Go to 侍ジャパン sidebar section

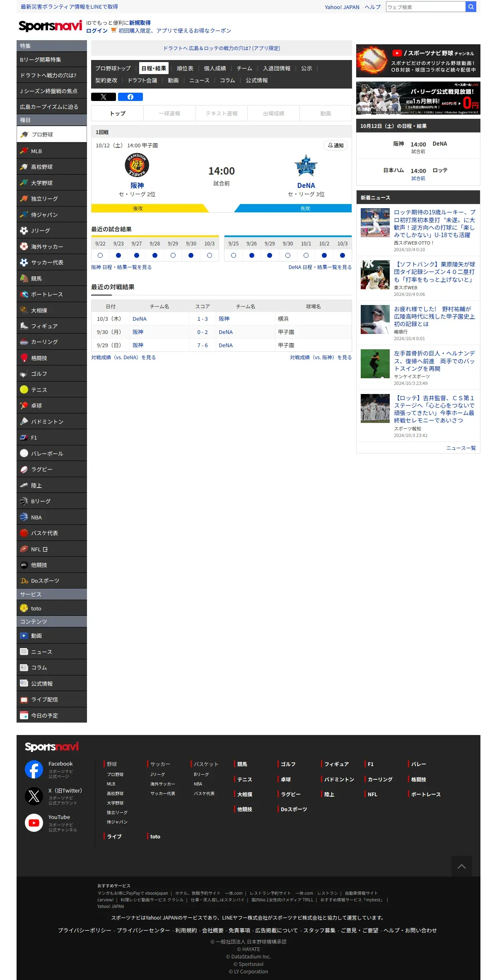click(x=52, y=215)
